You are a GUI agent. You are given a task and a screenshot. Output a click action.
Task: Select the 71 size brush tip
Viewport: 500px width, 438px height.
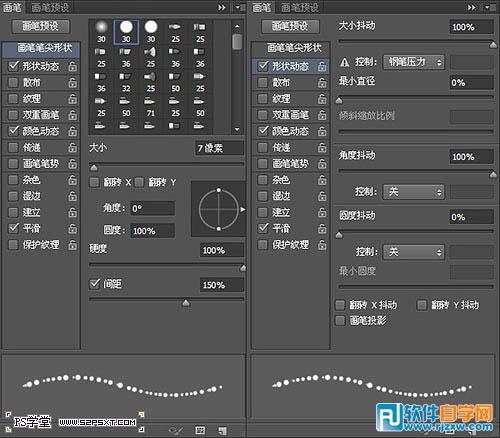[x=151, y=107]
